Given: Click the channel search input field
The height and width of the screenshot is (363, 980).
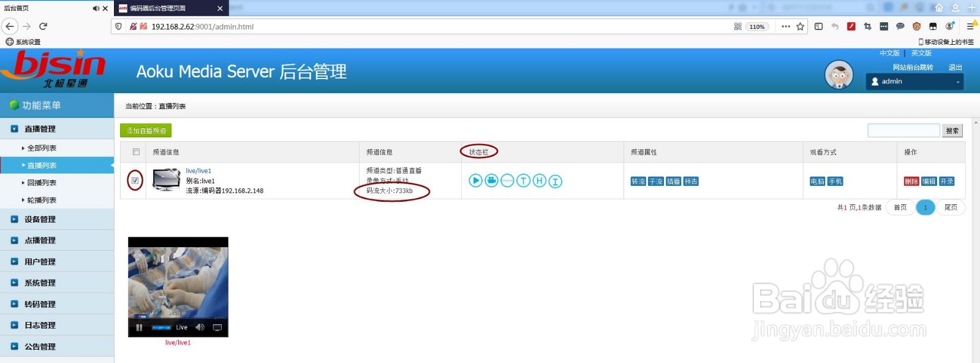Looking at the screenshot, I should tap(903, 131).
